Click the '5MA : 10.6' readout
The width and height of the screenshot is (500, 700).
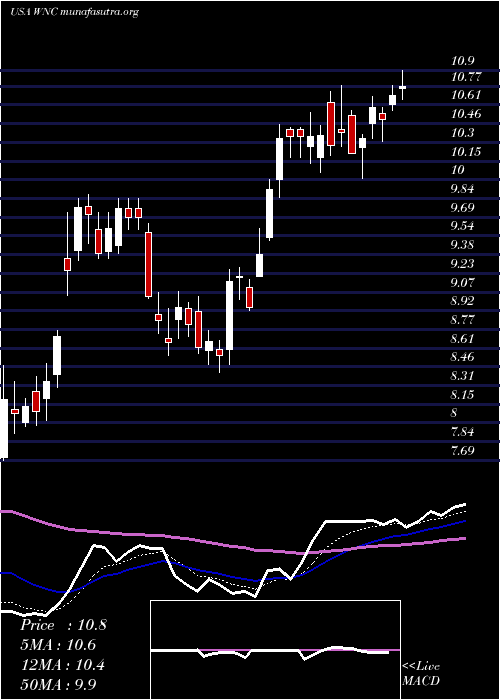[58, 645]
